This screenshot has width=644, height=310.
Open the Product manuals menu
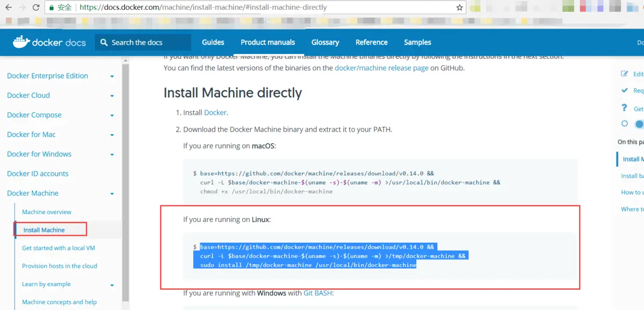[267, 42]
